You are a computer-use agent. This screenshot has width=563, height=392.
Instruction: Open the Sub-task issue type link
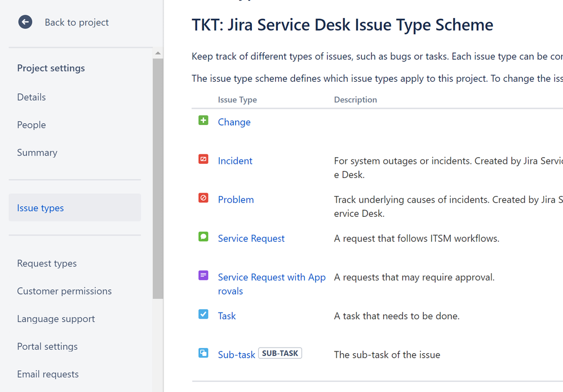point(236,355)
